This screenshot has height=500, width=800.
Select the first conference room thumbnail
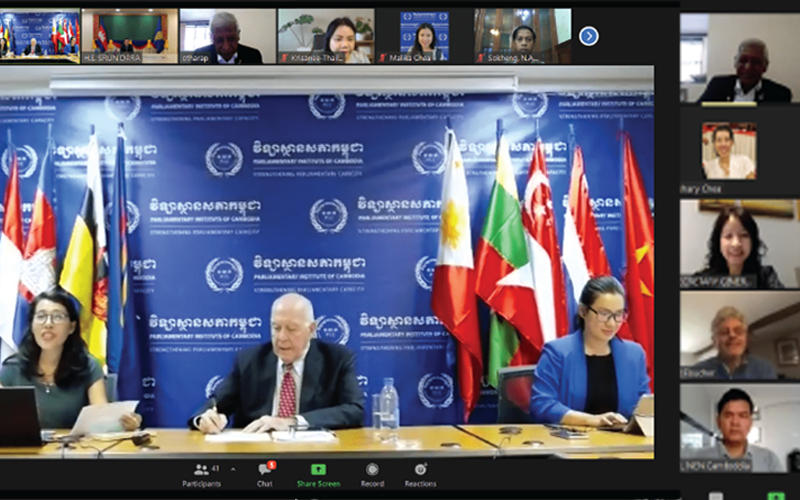[x=40, y=36]
